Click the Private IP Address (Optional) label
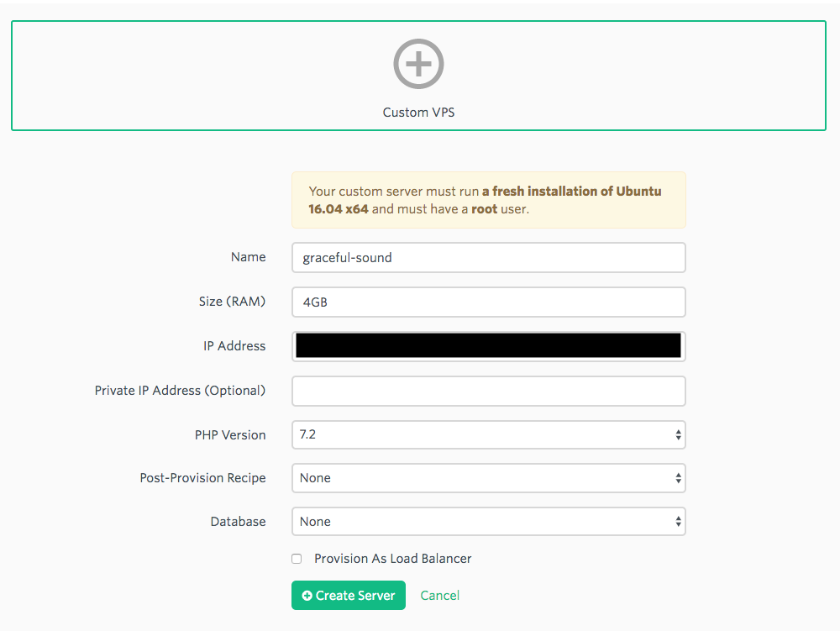 180,391
